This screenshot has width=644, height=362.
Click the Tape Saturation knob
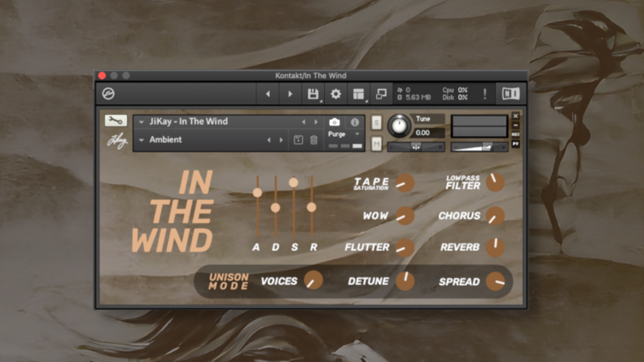point(405,183)
